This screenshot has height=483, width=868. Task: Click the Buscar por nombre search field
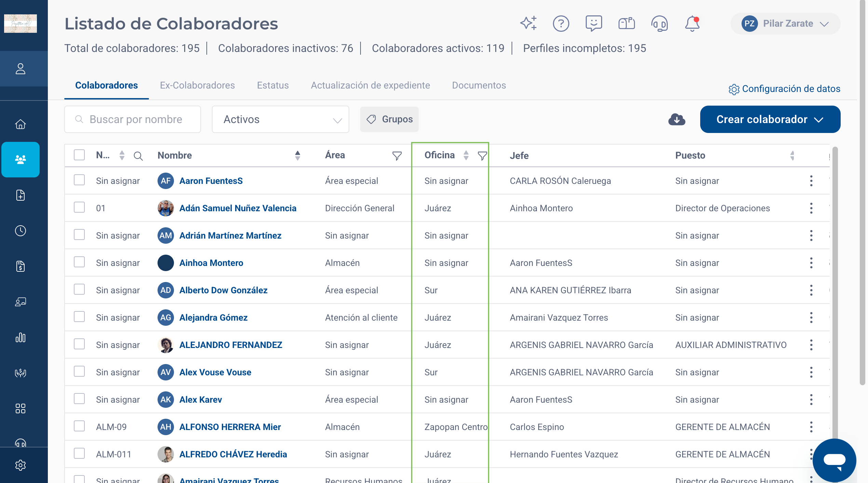coord(133,119)
